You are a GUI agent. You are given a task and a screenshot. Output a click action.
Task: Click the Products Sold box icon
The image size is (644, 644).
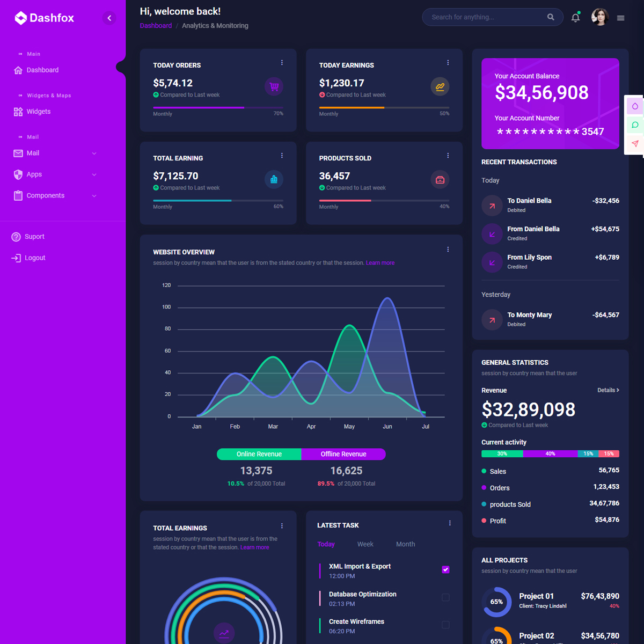(x=440, y=179)
